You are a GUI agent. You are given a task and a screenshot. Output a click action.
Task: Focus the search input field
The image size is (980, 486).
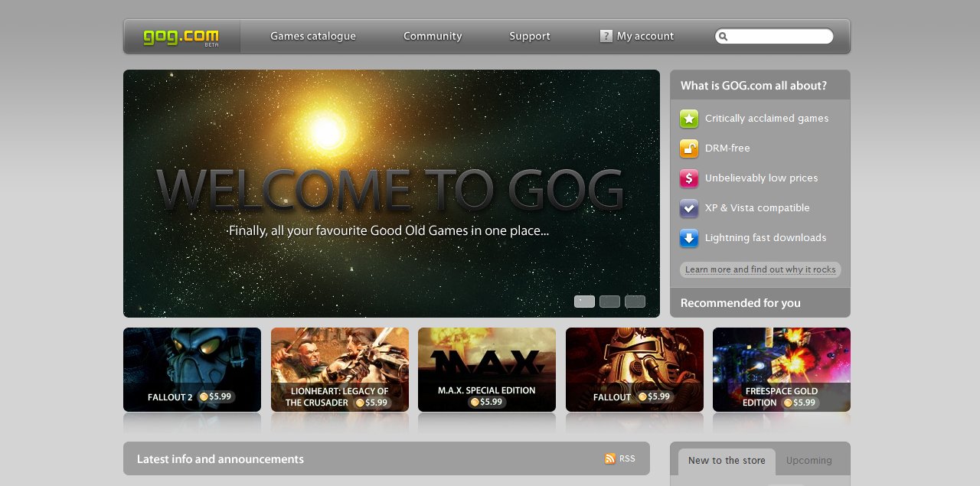779,37
